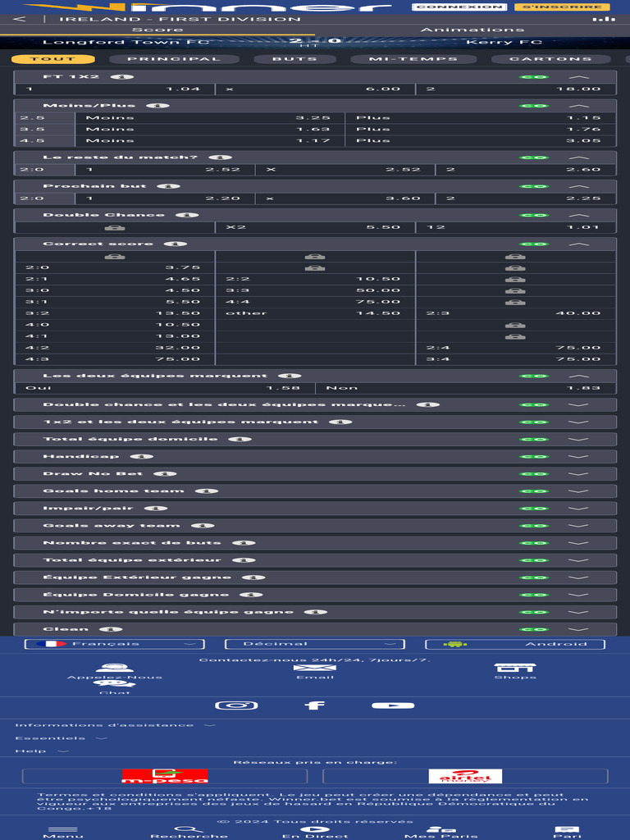This screenshot has height=840, width=630.
Task: Switch to the Score tab
Action: (157, 30)
